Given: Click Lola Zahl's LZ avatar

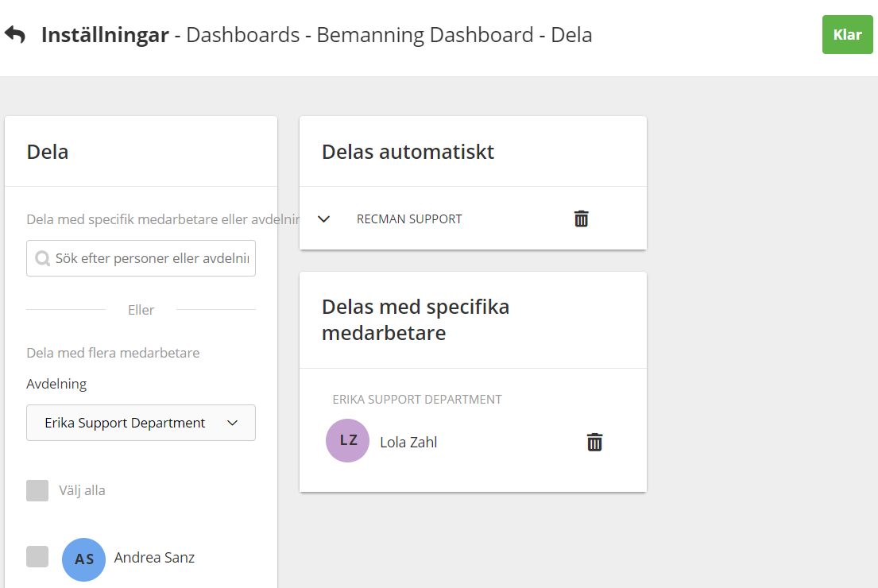Looking at the screenshot, I should coord(347,441).
